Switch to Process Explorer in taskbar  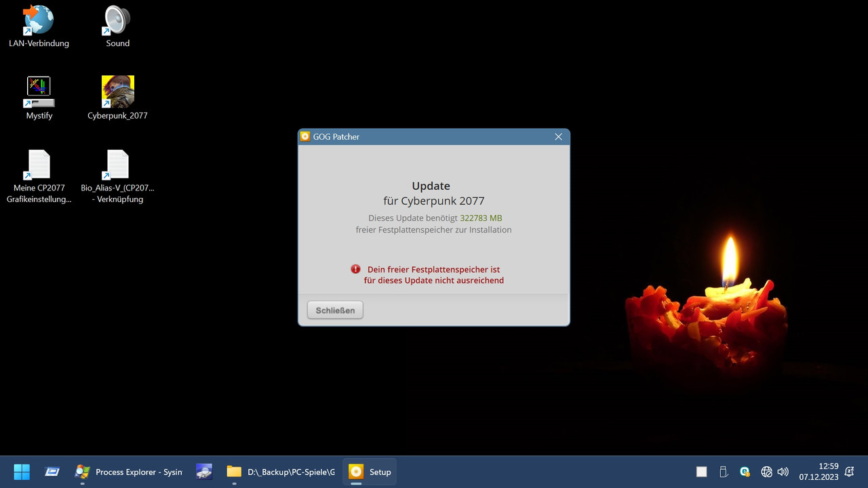(x=129, y=472)
